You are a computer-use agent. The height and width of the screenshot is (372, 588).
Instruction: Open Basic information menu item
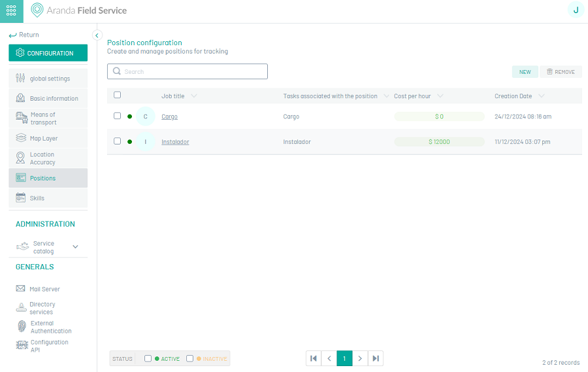coord(48,98)
